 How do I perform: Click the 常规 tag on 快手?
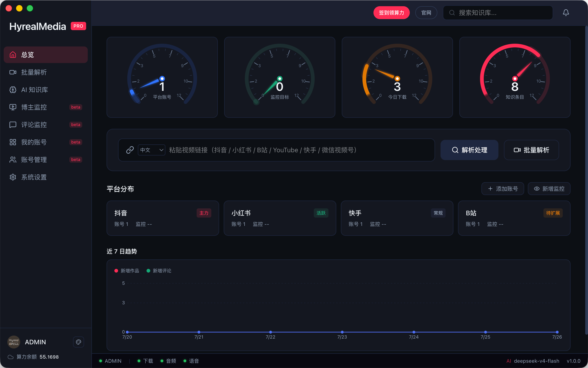(438, 213)
